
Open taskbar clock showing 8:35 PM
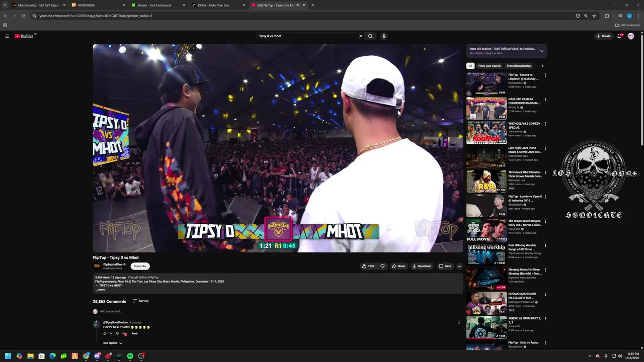(632, 356)
